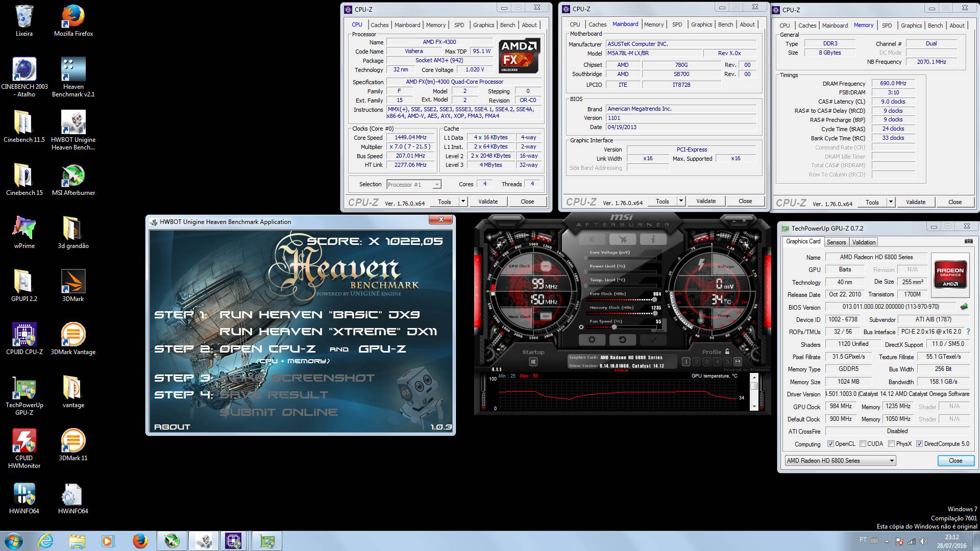This screenshot has width=980, height=551.
Task: Click Run Heaven "Xtreme" DX11 in HWBOT app
Action: pos(328,332)
